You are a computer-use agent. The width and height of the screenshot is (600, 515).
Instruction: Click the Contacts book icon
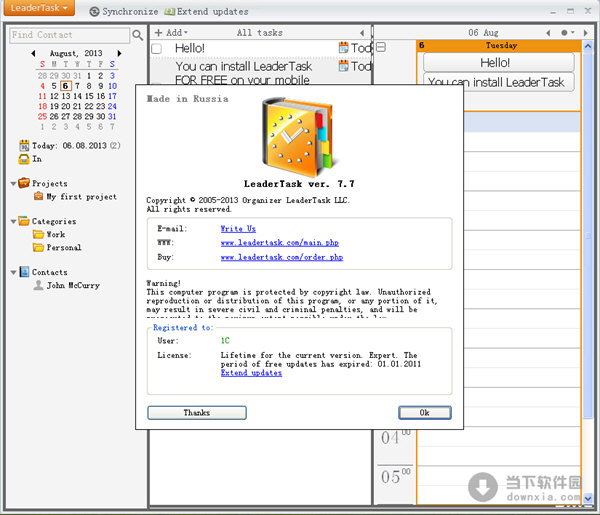point(24,272)
